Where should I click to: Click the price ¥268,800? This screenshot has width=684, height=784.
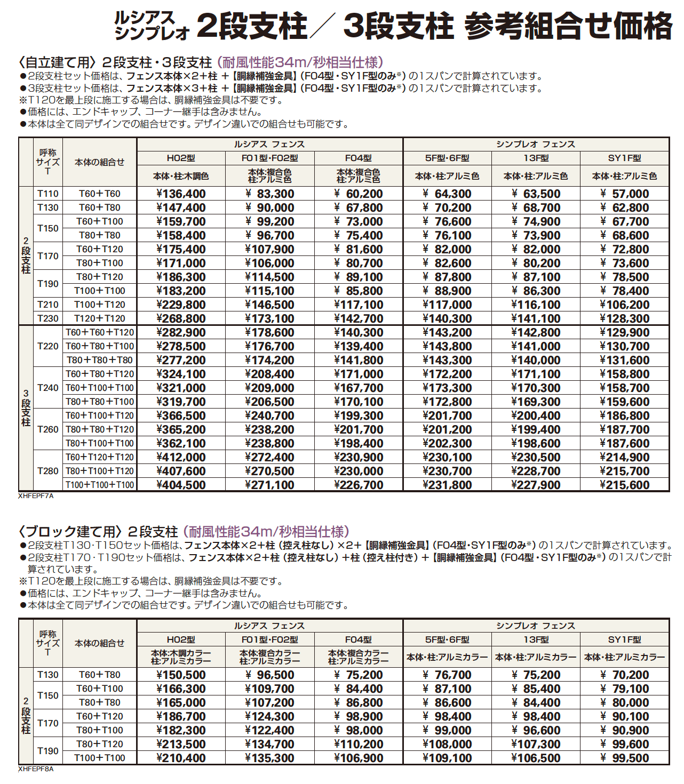click(x=181, y=318)
